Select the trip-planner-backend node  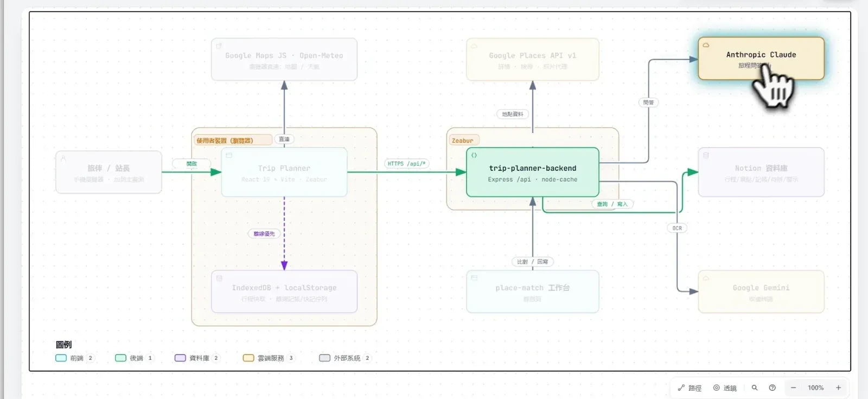pos(533,172)
